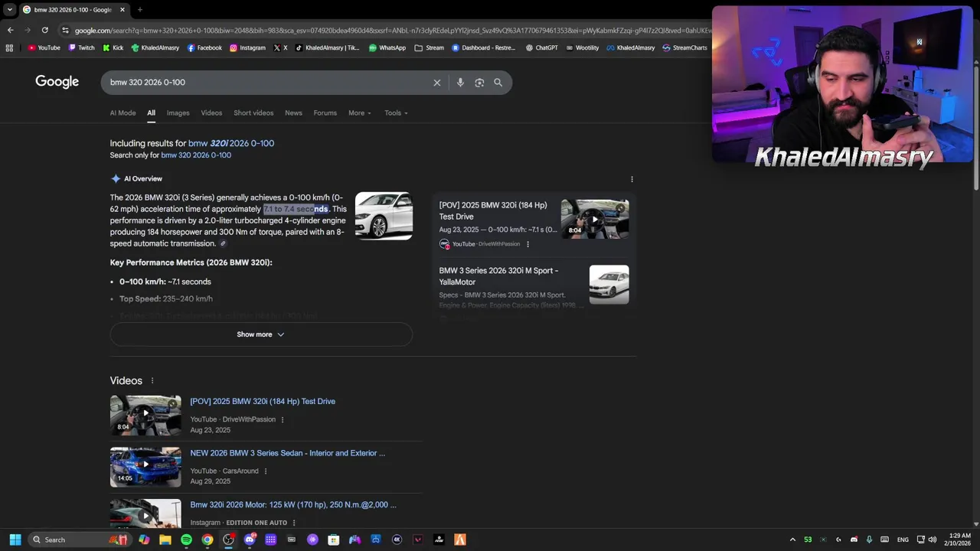Play the 8:04 POV test drive thumbnail
Screen dimensions: 980x551
coord(145,414)
